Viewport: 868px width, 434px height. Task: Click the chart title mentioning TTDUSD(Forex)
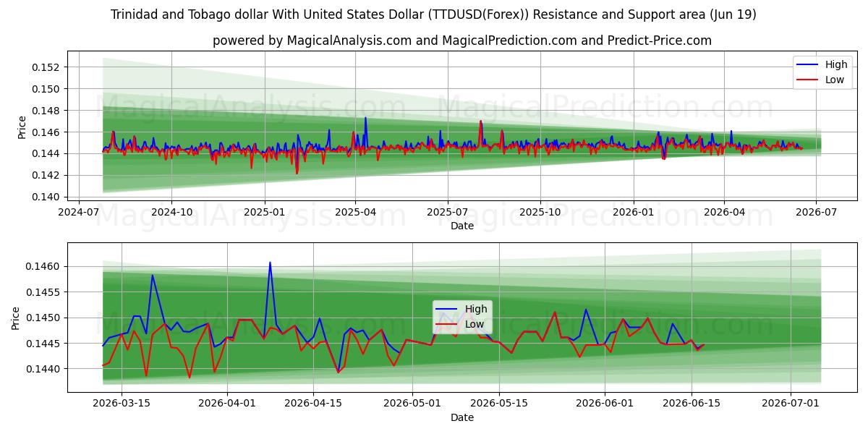[433, 14]
